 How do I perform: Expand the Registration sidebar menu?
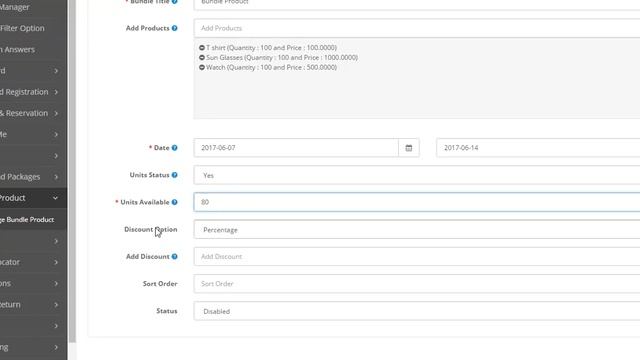33,92
